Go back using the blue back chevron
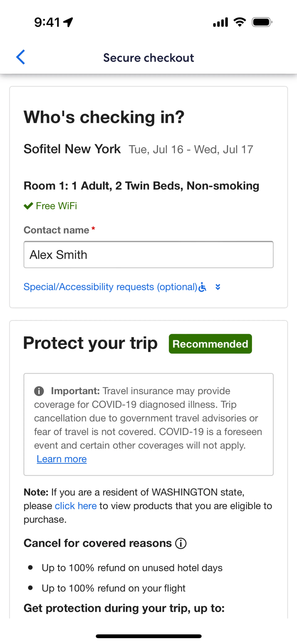The image size is (297, 644). [x=21, y=57]
